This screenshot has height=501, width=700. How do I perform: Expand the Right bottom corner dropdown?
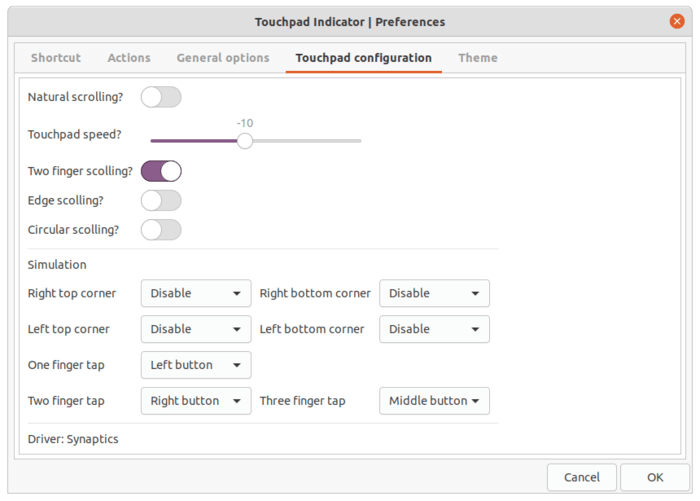tap(434, 293)
